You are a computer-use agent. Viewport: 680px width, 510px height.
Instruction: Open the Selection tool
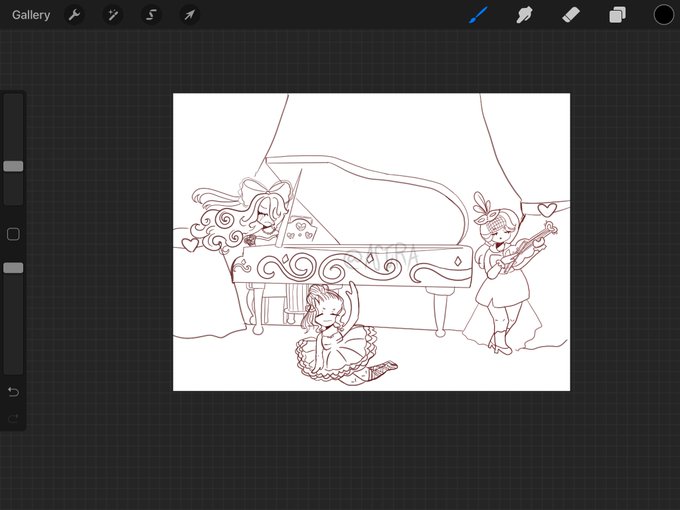pos(151,15)
